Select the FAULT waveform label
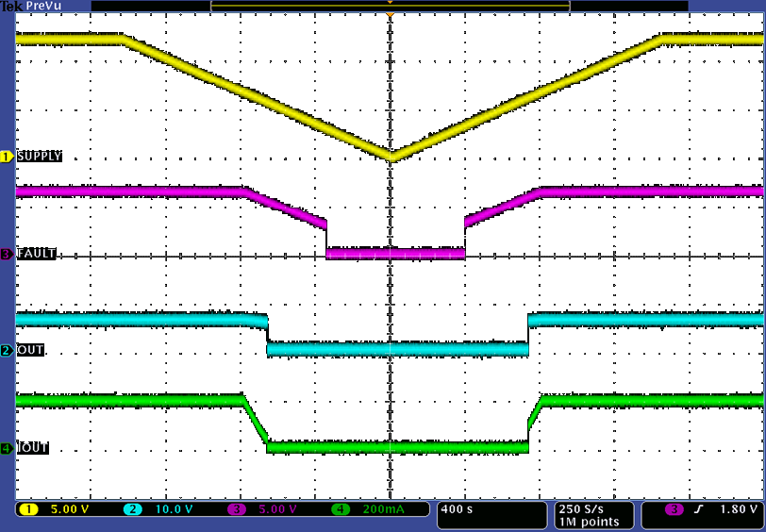Image resolution: width=766 pixels, height=532 pixels. point(37,254)
